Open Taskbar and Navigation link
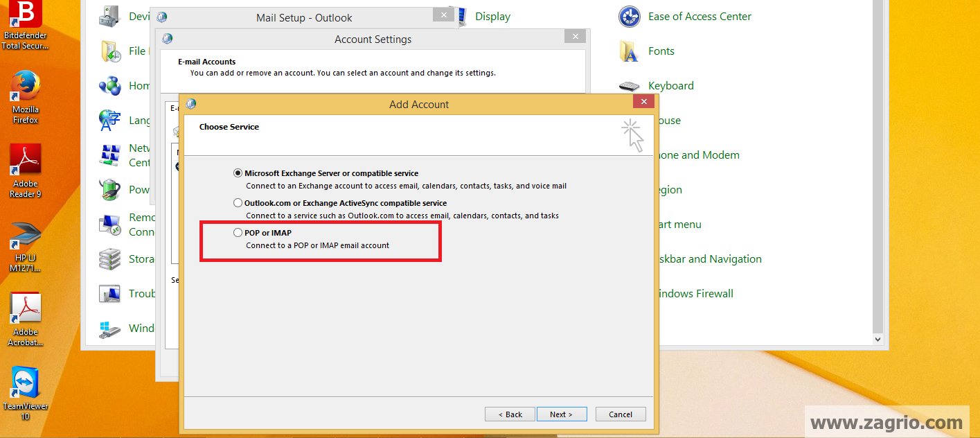Screen dimensions: 980x438 pos(709,259)
